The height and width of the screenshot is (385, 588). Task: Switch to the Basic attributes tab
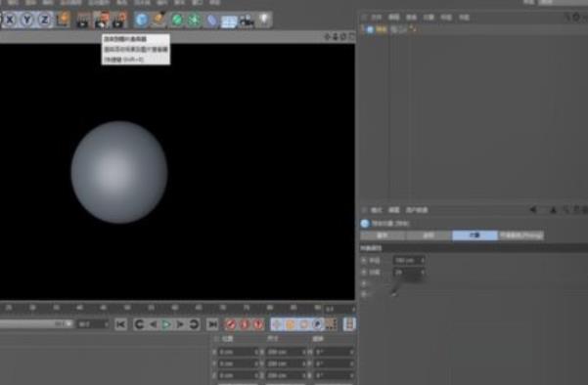[383, 235]
